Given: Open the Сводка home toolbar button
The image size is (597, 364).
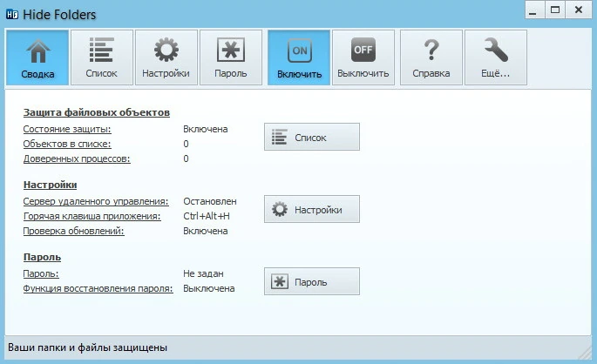Looking at the screenshot, I should coord(37,57).
